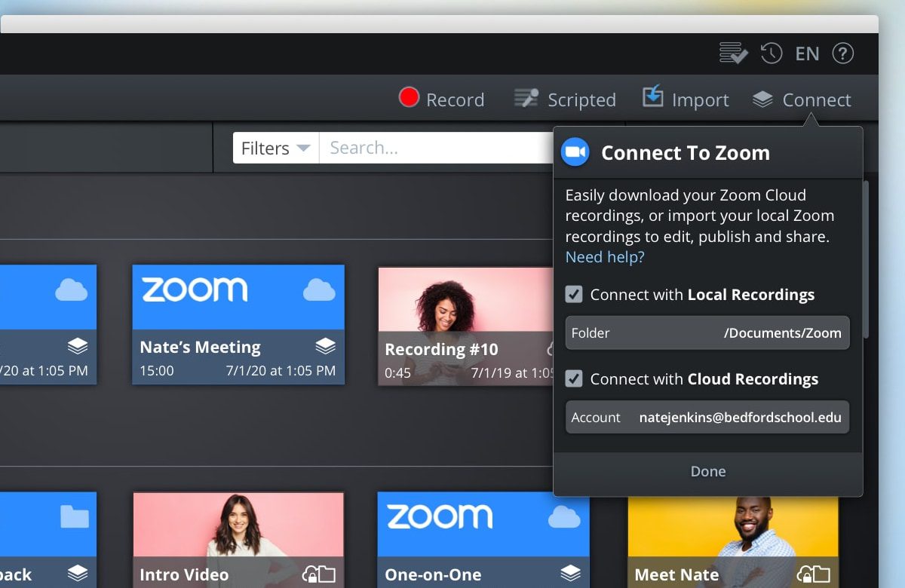Image resolution: width=905 pixels, height=588 pixels.
Task: Open the help question mark icon
Action: [842, 54]
